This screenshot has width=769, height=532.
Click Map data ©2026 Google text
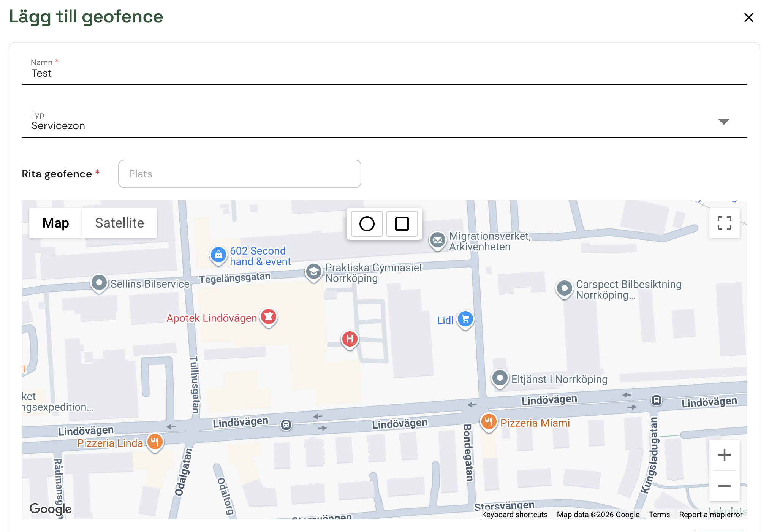point(598,515)
